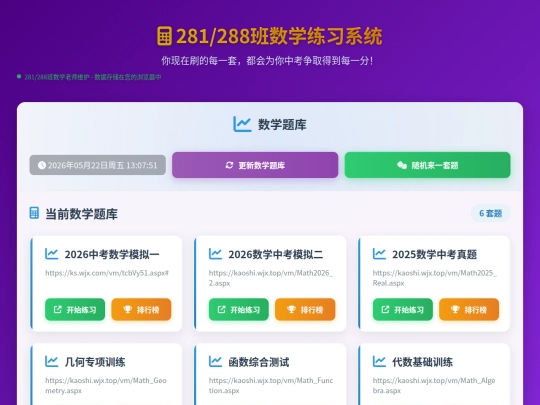
Task: Click the 数学题库 panel heading
Action: pos(282,125)
